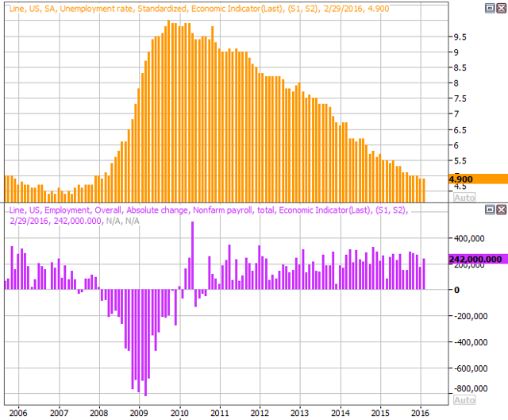Toggle Auto scale on nonfarm payroll chart
508x420 pixels.
[x=464, y=400]
